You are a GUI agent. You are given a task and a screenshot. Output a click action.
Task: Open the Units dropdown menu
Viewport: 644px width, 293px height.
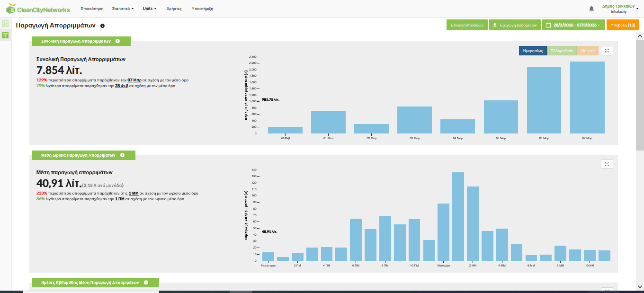coord(149,9)
